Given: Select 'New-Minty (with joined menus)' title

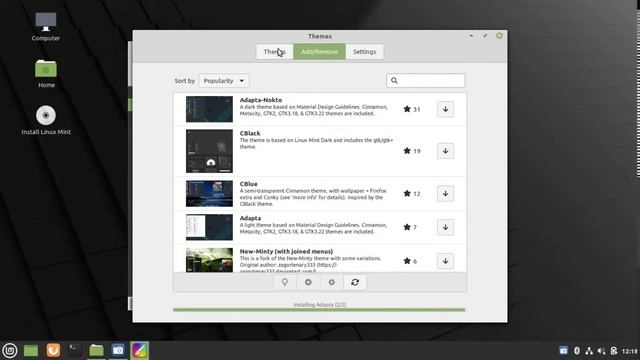Looking at the screenshot, I should pos(286,251).
